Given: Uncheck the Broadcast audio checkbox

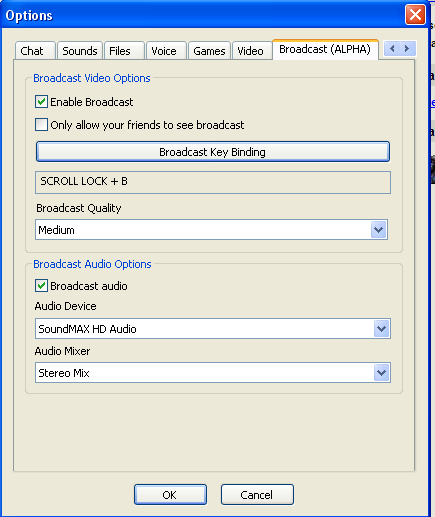Looking at the screenshot, I should click(x=41, y=286).
